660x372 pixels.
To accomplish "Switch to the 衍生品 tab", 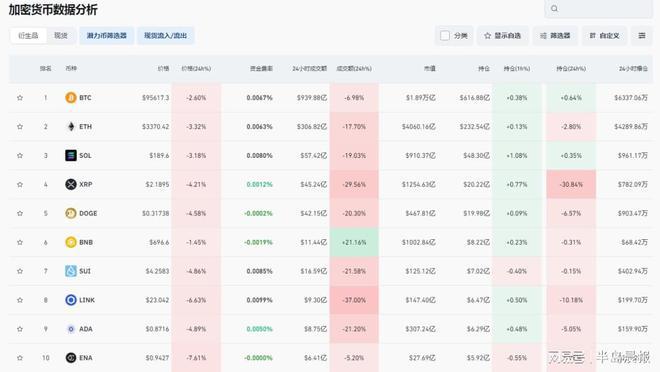I will tap(28, 36).
